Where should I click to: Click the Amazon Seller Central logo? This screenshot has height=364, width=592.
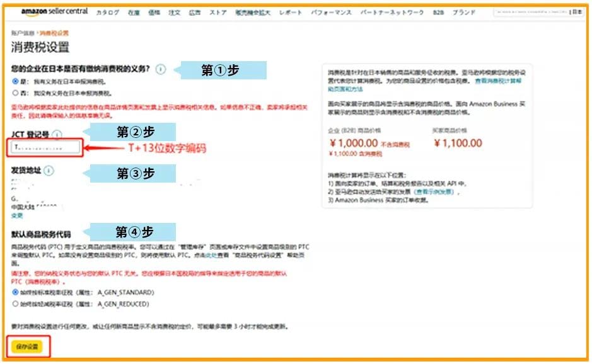click(x=54, y=13)
